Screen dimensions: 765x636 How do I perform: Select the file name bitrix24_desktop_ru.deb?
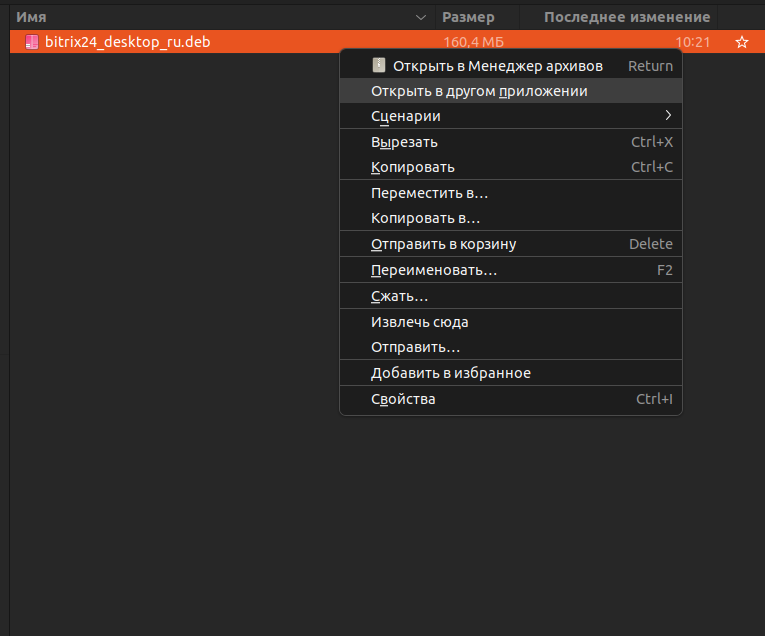click(128, 42)
